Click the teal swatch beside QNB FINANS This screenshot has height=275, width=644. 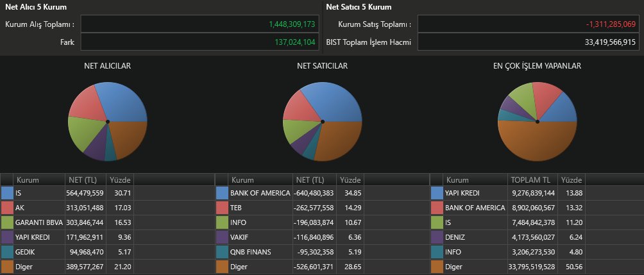point(222,252)
